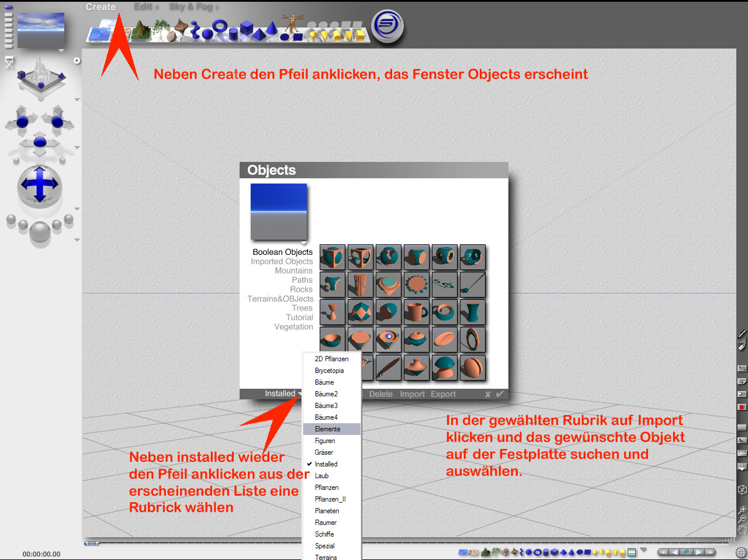Viewport: 748px width, 560px height.
Task: Choose Elemente from the category list
Action: click(x=331, y=429)
